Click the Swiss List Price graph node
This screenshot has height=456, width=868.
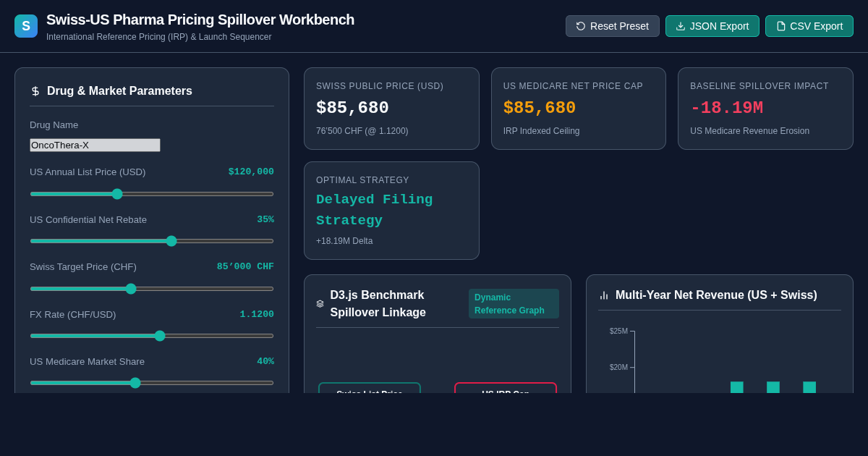coord(370,388)
